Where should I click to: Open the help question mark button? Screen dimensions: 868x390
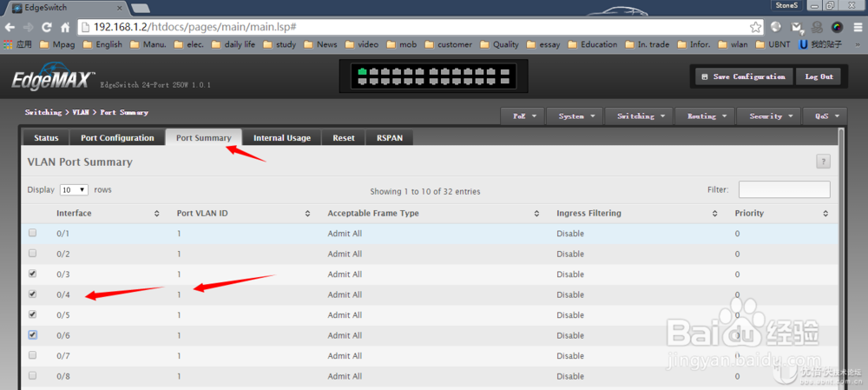tap(823, 162)
